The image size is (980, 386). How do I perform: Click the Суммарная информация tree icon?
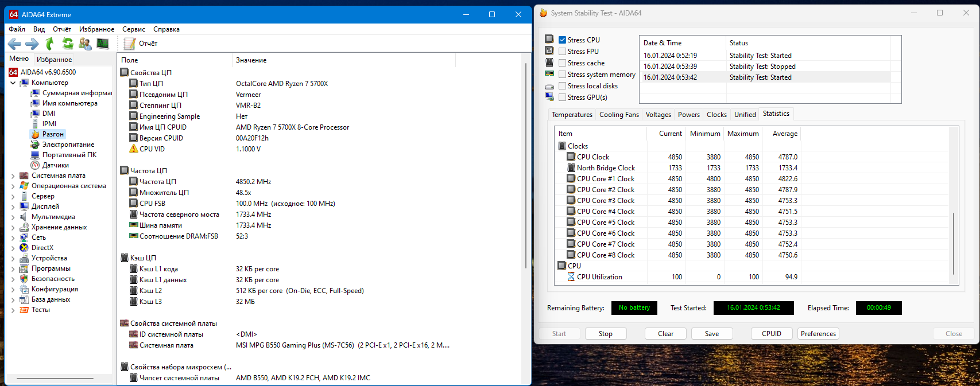coord(36,93)
